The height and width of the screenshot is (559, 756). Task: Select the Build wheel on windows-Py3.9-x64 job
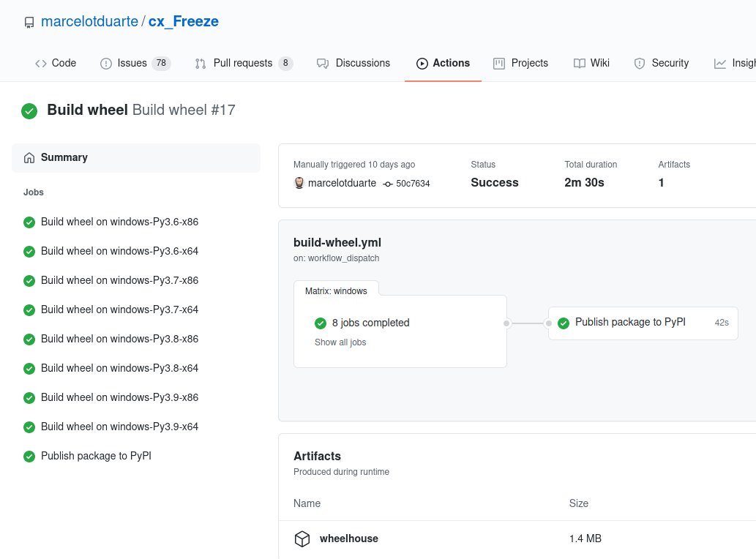119,427
